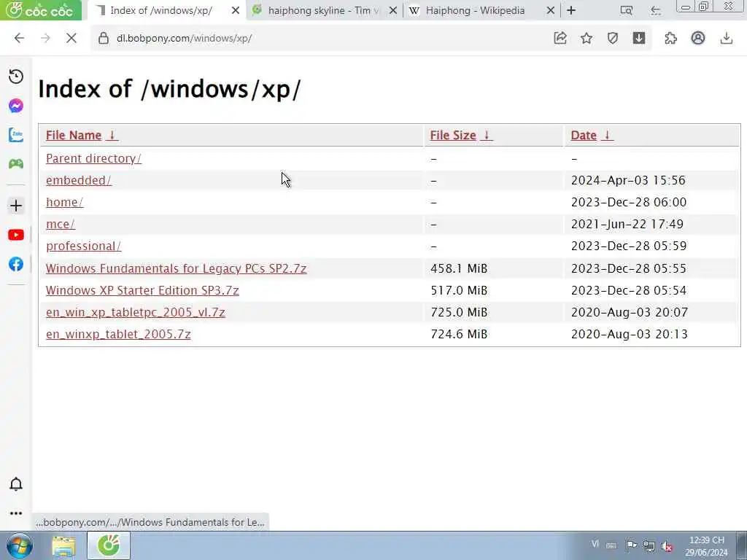Click the dark download media icon

pyautogui.click(x=639, y=38)
